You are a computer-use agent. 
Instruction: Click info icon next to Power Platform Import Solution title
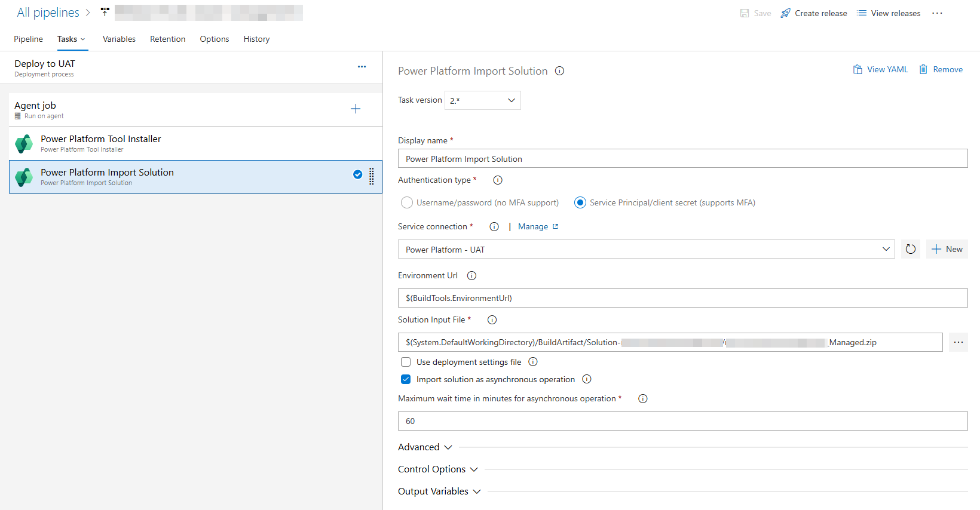point(559,71)
